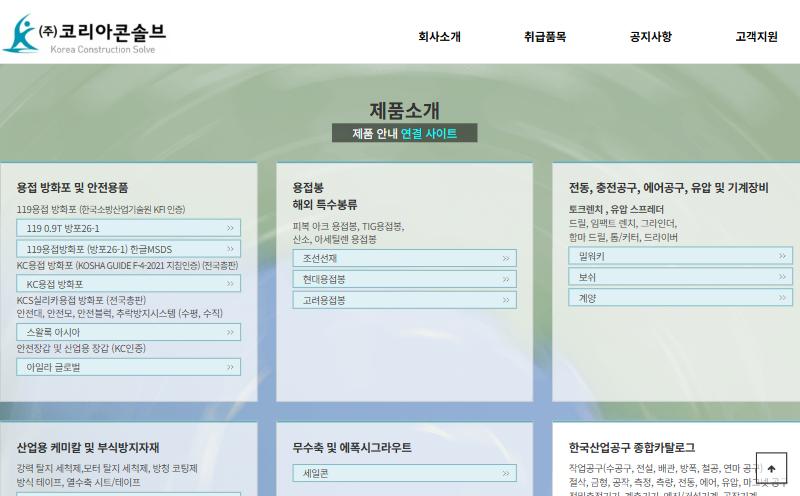Open the 조선선재 link

[x=405, y=258]
